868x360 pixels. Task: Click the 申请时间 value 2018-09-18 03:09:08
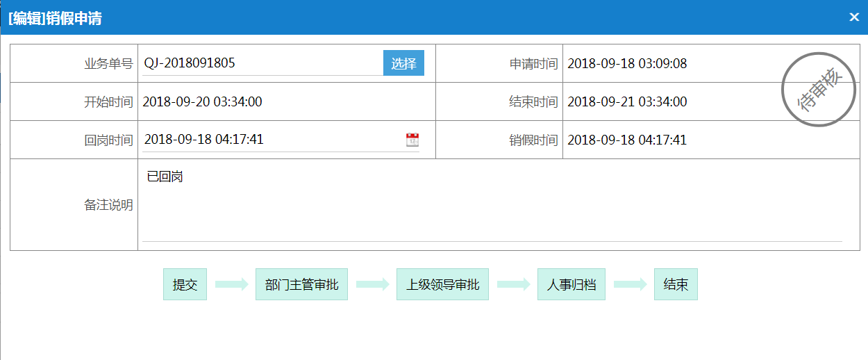(627, 64)
